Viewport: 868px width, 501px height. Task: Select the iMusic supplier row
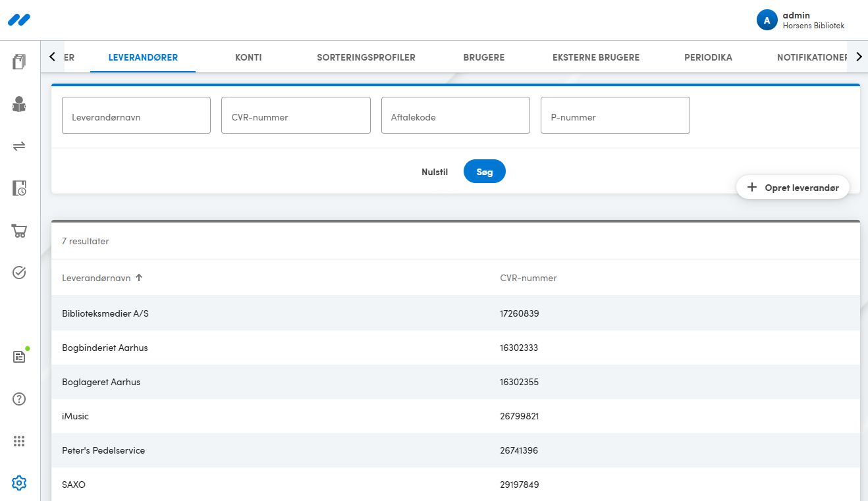click(456, 416)
